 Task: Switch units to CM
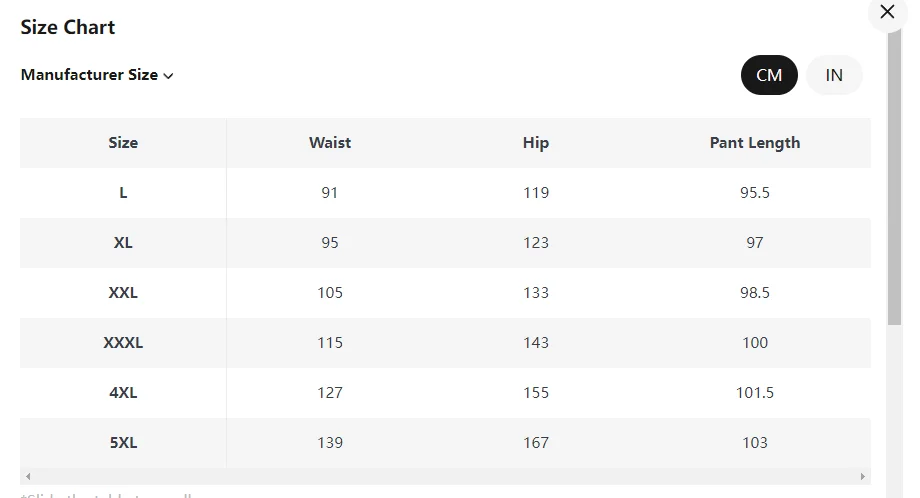pyautogui.click(x=769, y=75)
